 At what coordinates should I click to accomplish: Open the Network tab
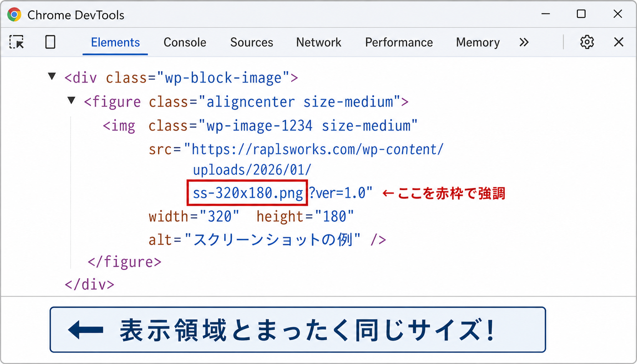click(x=318, y=42)
